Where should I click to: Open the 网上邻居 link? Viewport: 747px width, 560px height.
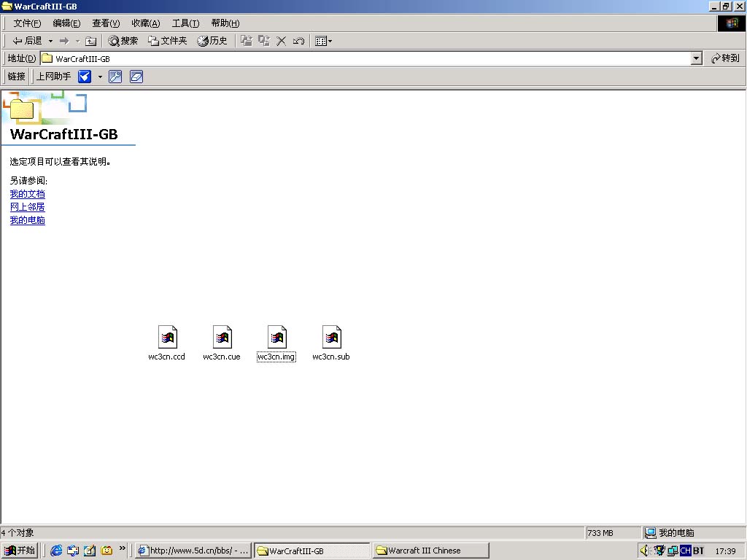[x=28, y=206]
